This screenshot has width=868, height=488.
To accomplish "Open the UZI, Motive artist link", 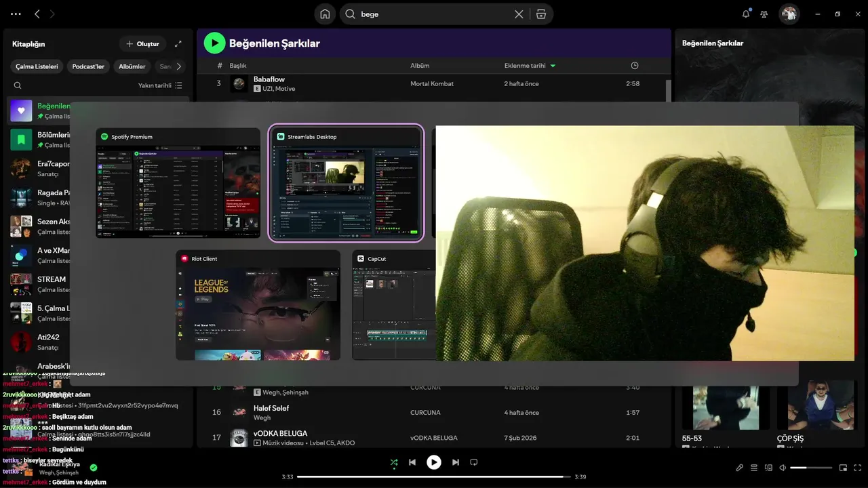I will click(279, 89).
